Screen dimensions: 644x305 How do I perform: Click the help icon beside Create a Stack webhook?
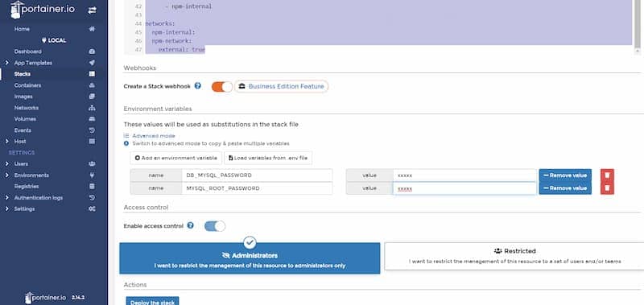pos(197,86)
